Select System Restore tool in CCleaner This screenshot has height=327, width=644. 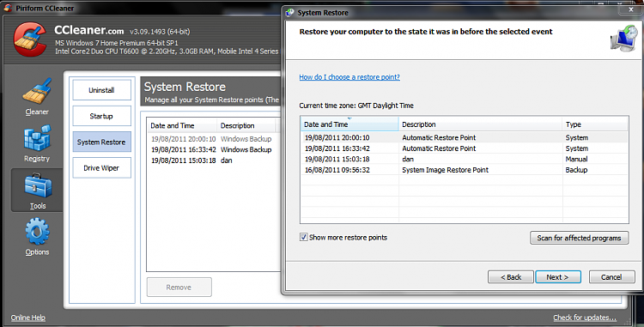102,142
